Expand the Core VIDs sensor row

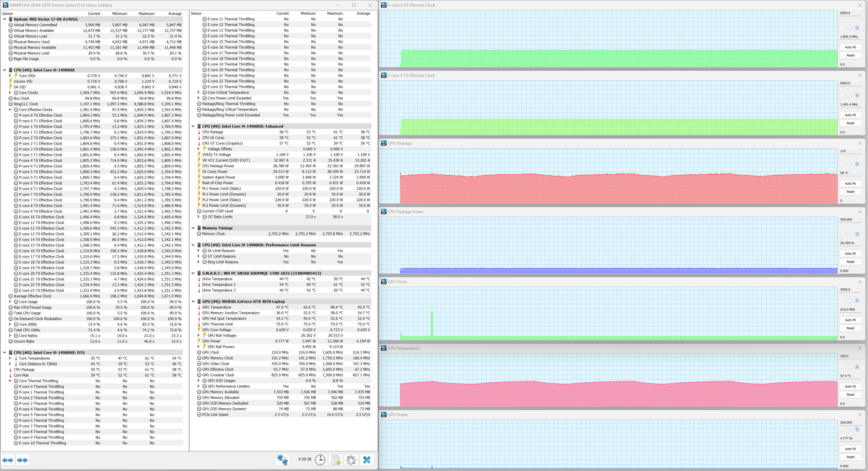click(x=10, y=76)
